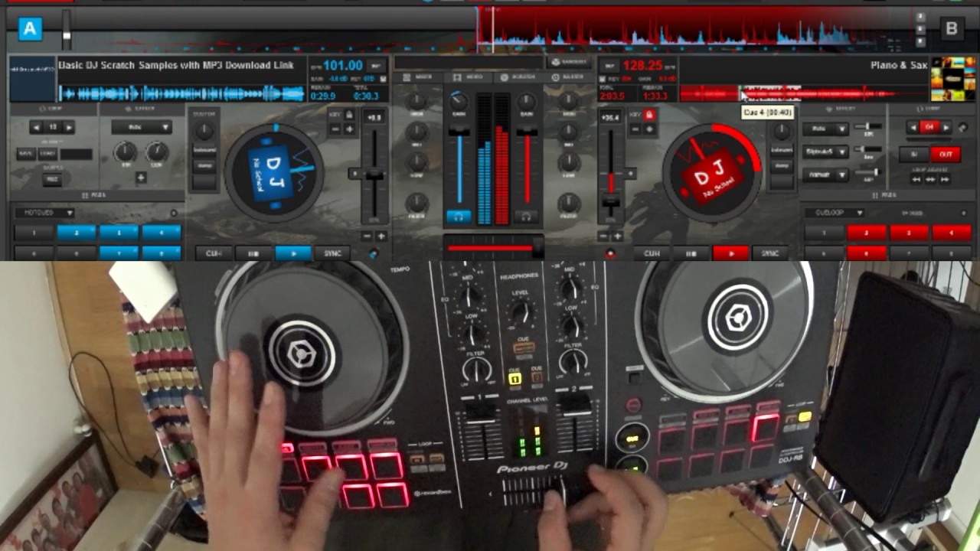Click the left deck key lock icon

point(349,114)
